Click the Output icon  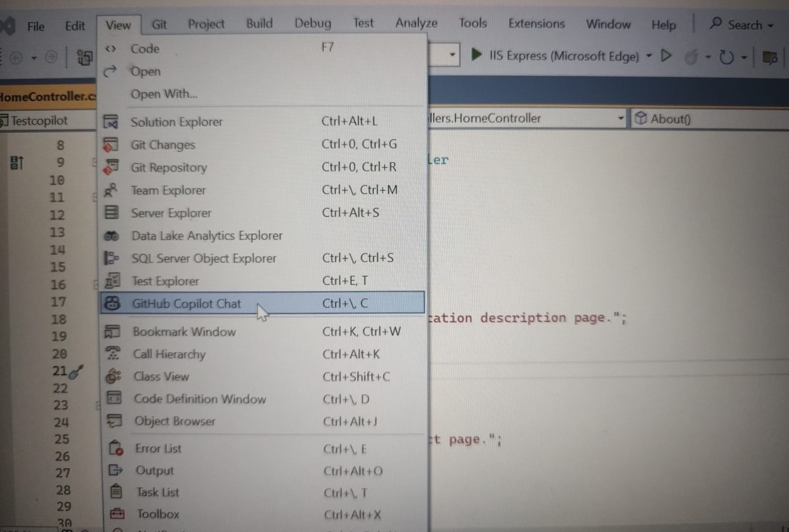coord(116,470)
